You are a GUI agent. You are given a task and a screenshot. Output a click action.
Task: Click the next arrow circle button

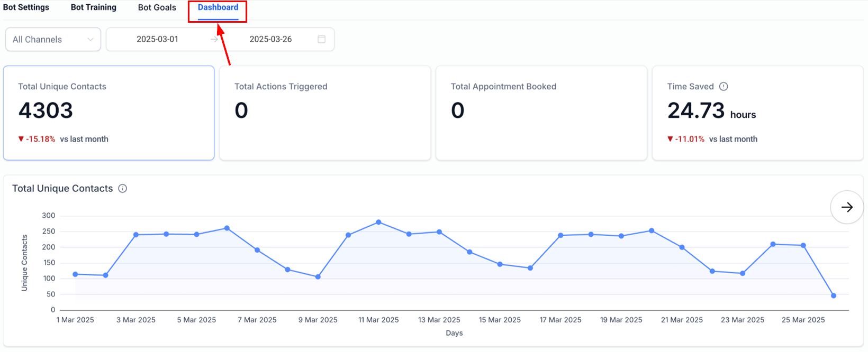(x=847, y=207)
